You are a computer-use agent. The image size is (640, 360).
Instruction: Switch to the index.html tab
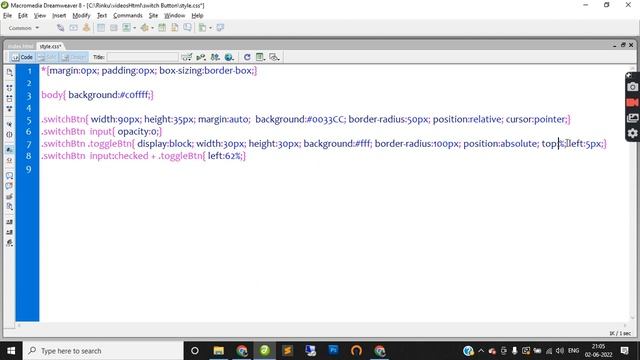pyautogui.click(x=20, y=46)
